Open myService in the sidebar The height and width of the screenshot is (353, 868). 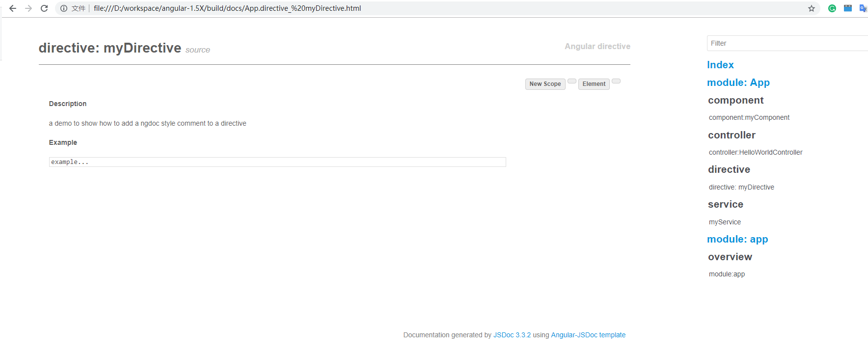(725, 222)
